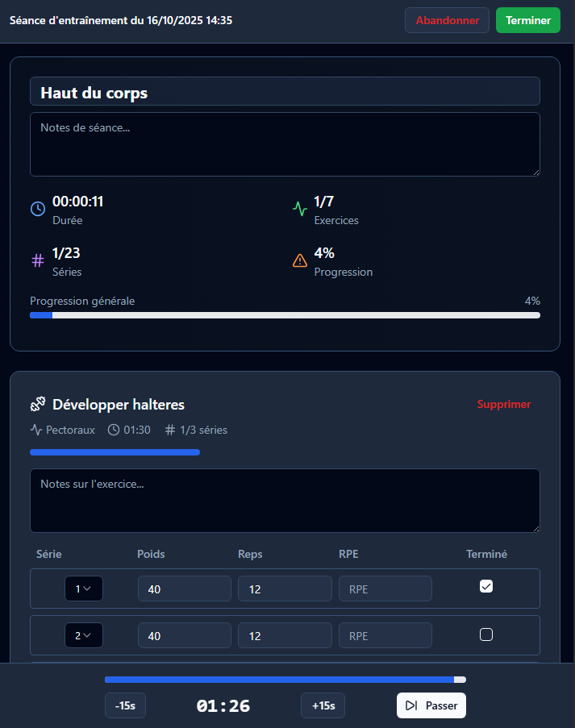Click the Abandonner button

[x=447, y=20]
